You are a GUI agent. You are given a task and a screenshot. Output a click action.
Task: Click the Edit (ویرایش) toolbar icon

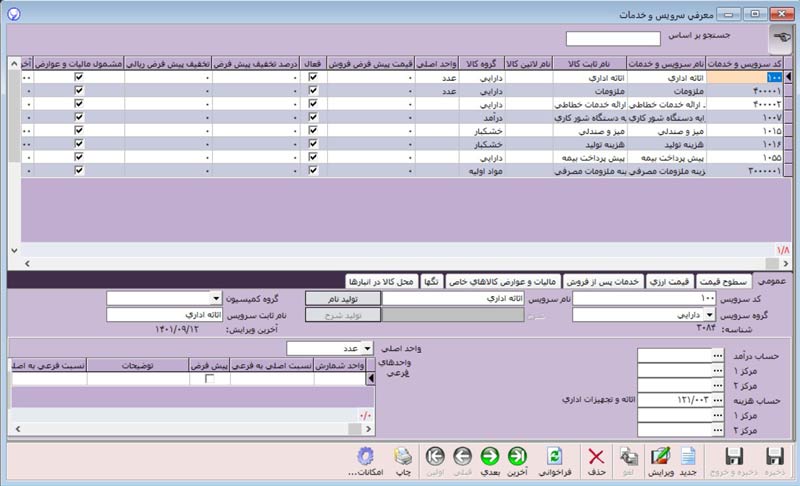coord(661,456)
